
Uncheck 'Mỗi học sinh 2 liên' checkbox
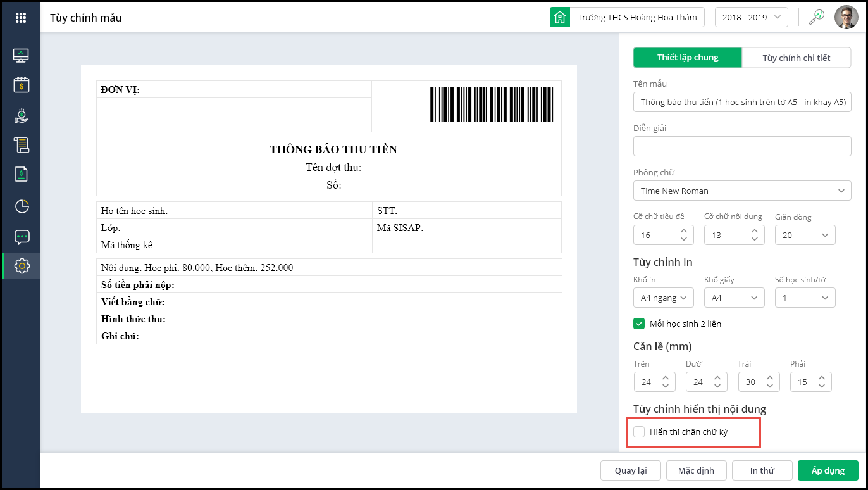pyautogui.click(x=640, y=324)
